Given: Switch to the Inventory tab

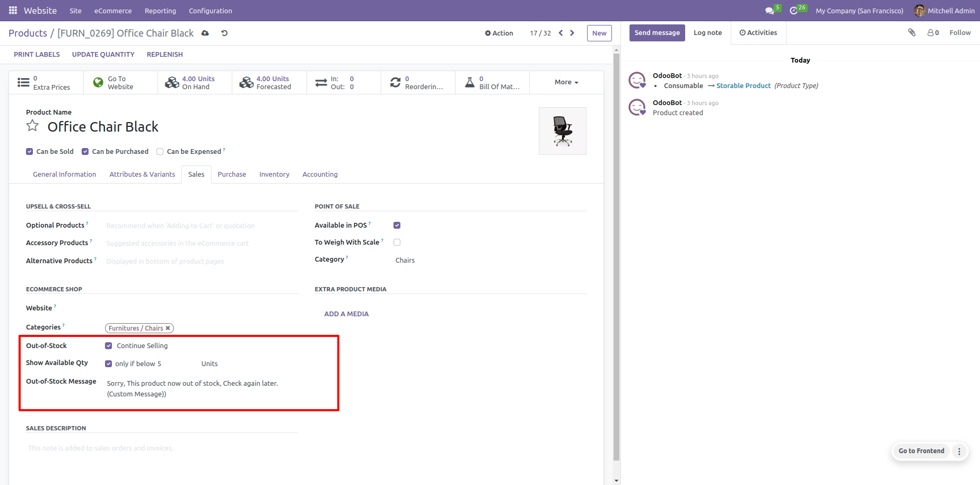Looking at the screenshot, I should pos(274,174).
